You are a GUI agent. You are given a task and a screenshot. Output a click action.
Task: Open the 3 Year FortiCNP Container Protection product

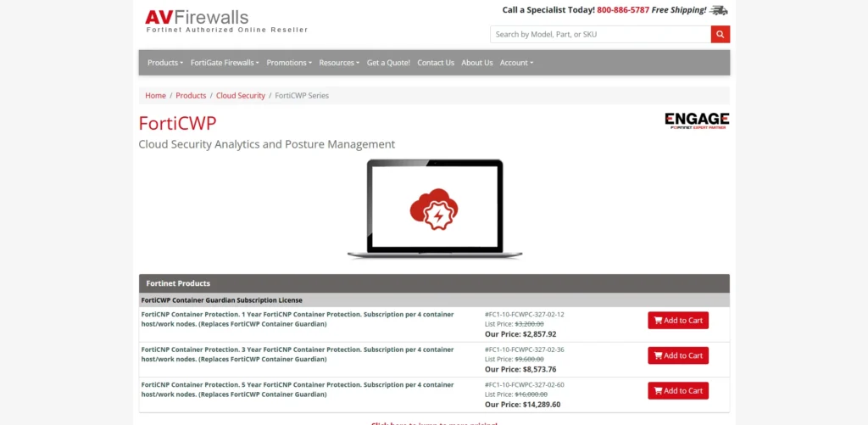tap(298, 355)
